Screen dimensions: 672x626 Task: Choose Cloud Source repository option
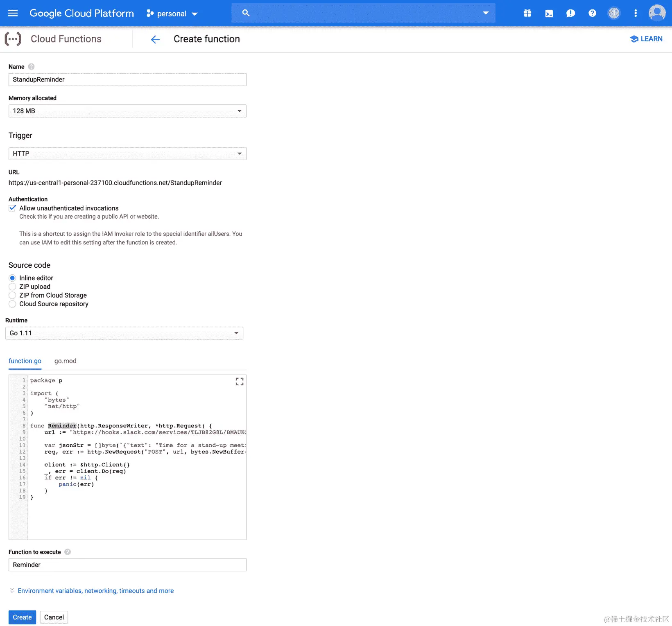click(12, 304)
